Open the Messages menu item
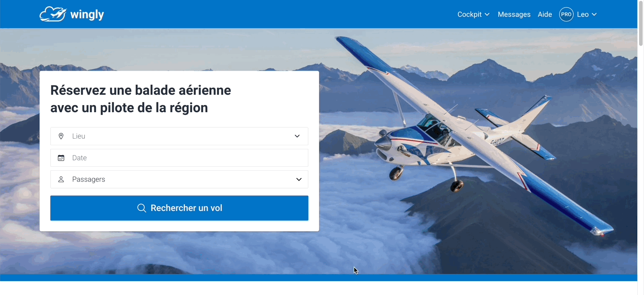644x295 pixels. click(x=514, y=14)
